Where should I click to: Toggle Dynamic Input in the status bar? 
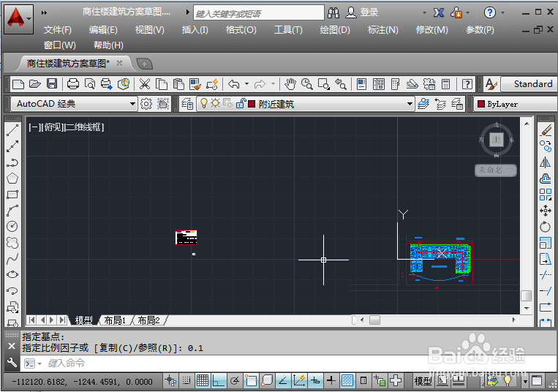click(x=315, y=381)
